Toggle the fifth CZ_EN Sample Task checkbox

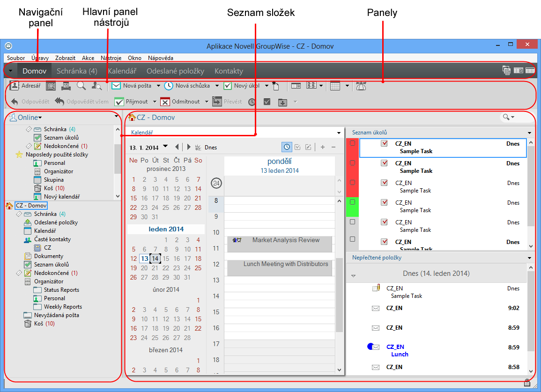pyautogui.click(x=384, y=222)
